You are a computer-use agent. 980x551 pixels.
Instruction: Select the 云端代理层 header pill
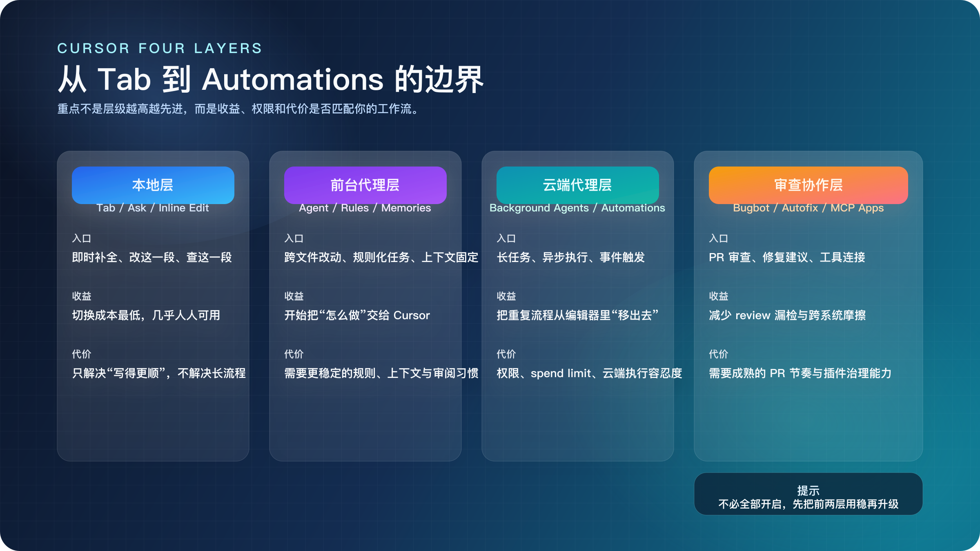pyautogui.click(x=577, y=185)
